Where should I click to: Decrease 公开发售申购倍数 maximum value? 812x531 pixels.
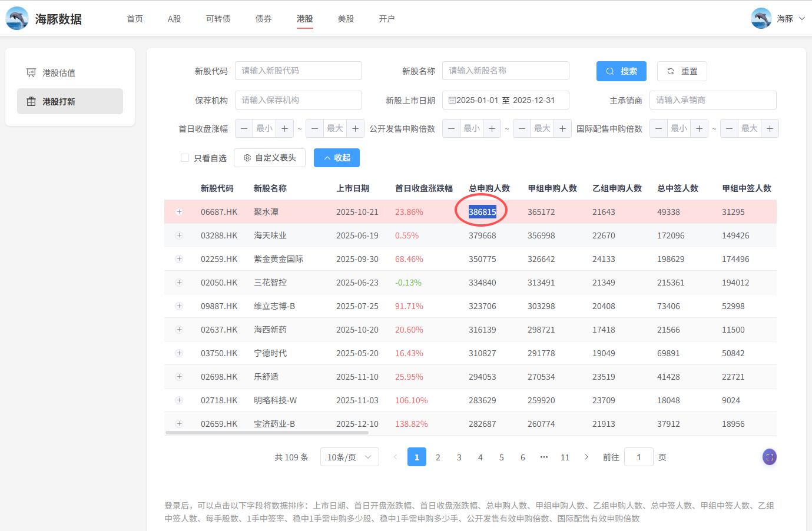(522, 128)
